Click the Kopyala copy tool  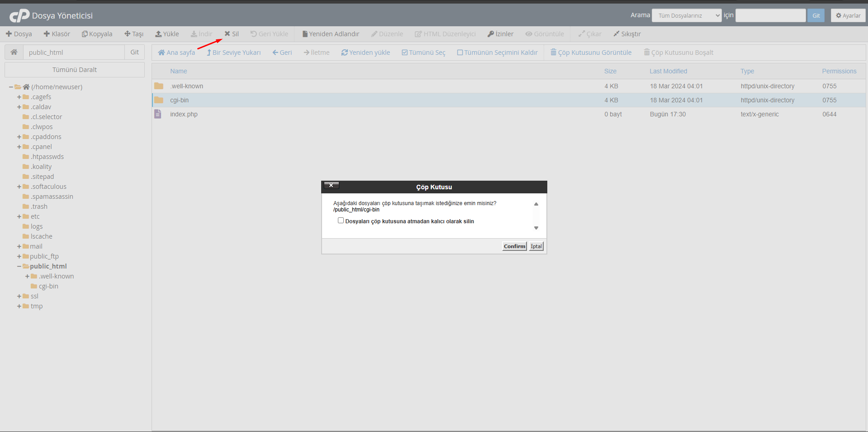coord(97,34)
